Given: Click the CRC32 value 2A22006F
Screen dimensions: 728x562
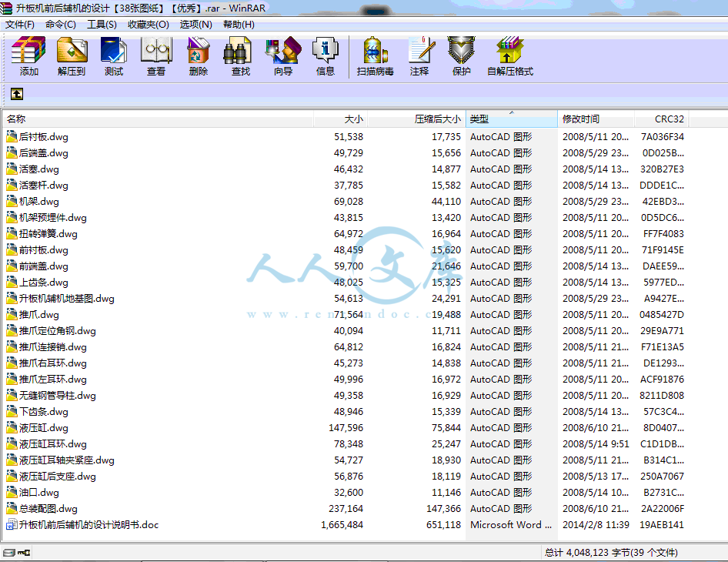Looking at the screenshot, I should [663, 508].
